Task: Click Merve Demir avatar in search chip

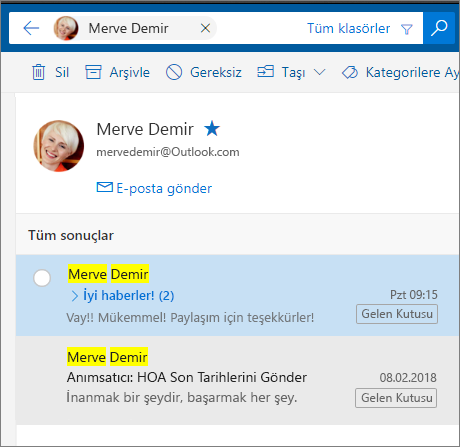Action: click(66, 28)
